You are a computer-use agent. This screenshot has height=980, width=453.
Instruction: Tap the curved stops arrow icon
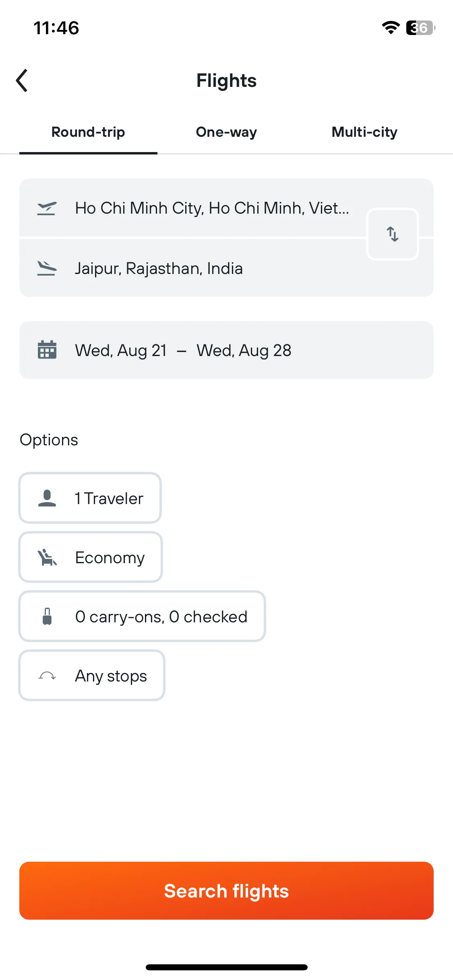coord(47,676)
